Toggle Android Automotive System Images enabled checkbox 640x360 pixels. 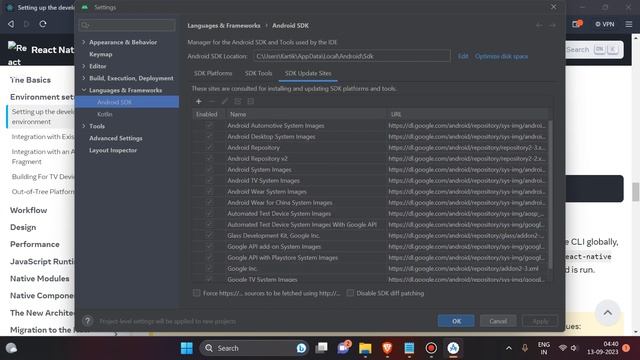(209, 126)
